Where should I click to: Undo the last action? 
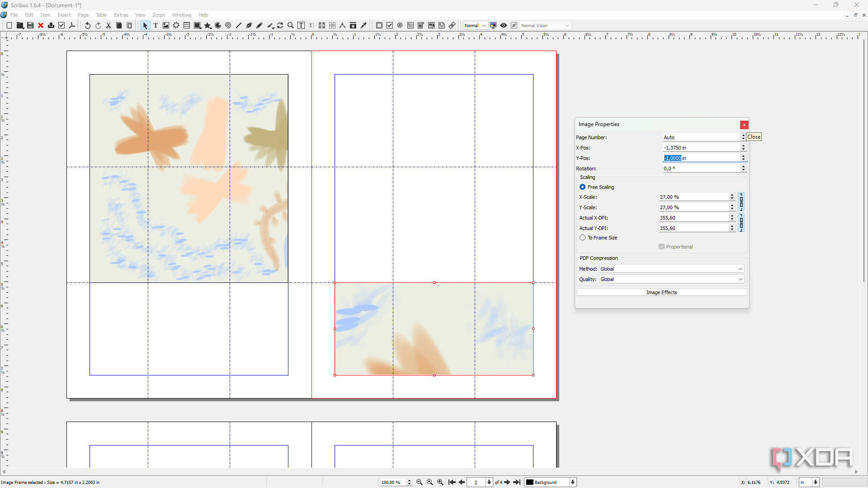(x=88, y=26)
